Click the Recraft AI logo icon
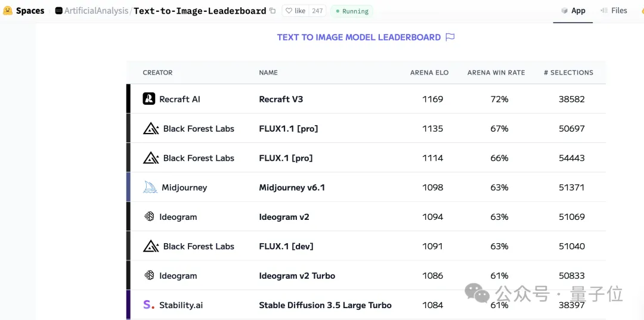 [x=148, y=99]
